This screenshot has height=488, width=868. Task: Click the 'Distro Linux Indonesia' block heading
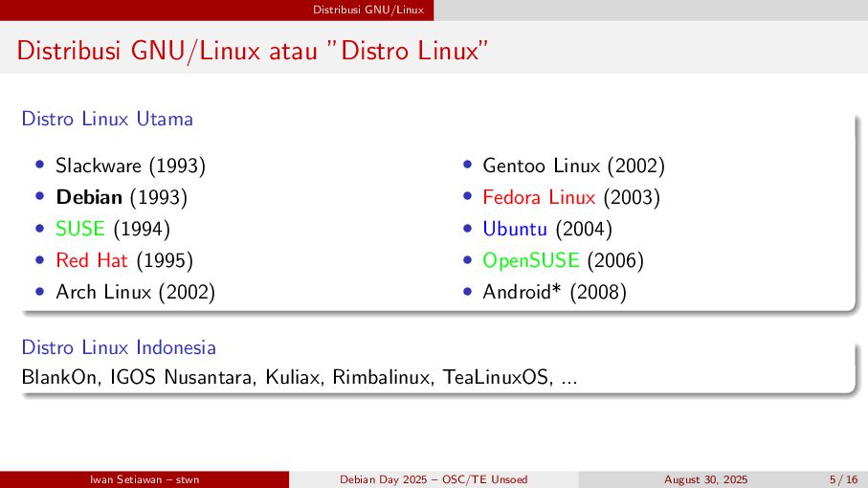(x=119, y=347)
